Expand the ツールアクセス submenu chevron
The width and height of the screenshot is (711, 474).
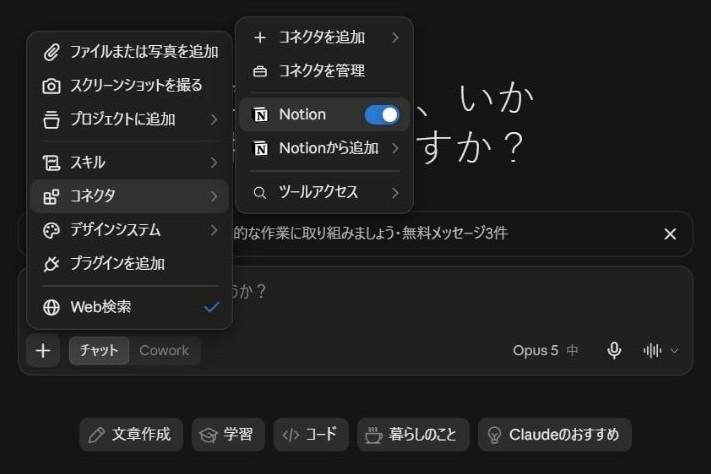coord(395,193)
